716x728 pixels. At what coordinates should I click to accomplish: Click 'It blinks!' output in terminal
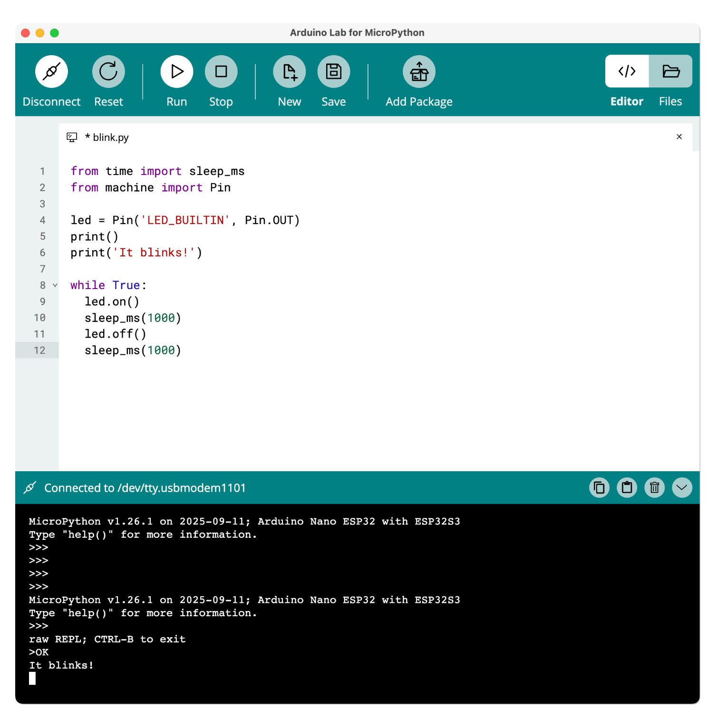[61, 666]
